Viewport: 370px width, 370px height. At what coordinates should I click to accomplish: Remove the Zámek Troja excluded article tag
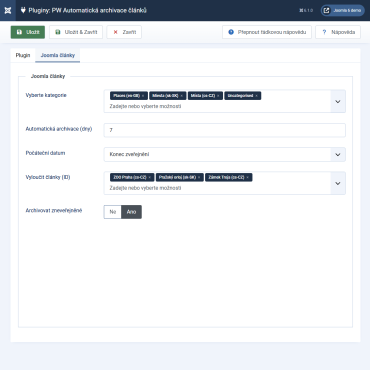pos(248,177)
